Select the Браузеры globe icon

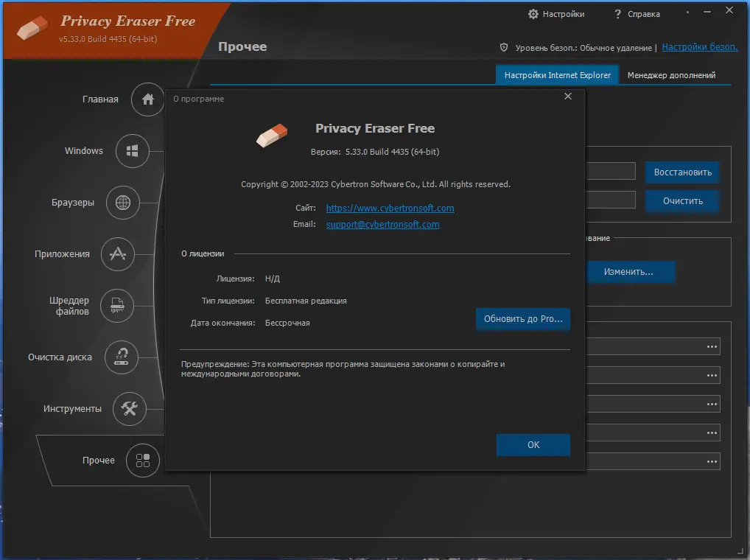pos(123,203)
